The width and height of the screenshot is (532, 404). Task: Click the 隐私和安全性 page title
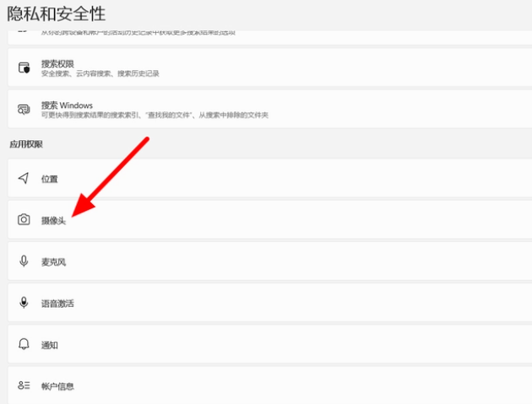pyautogui.click(x=57, y=13)
